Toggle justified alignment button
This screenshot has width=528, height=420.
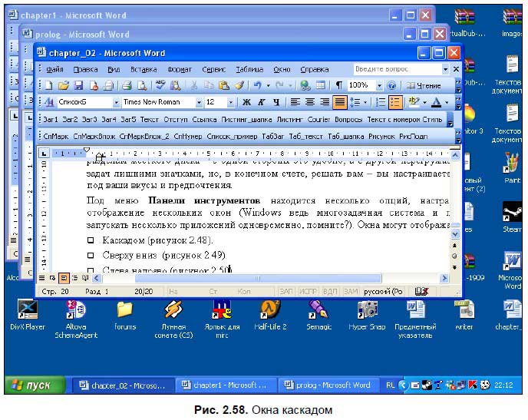pos(340,102)
